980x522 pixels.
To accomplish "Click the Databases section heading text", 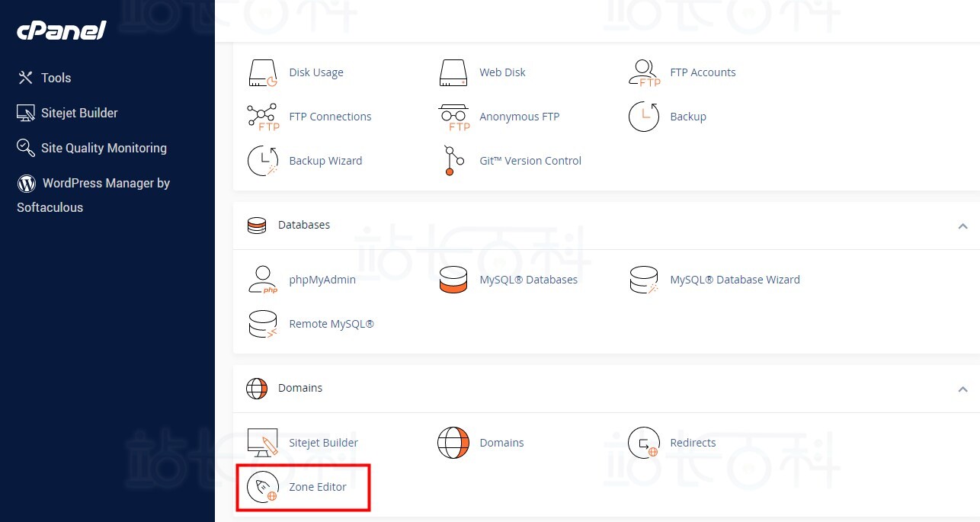I will pyautogui.click(x=304, y=226).
